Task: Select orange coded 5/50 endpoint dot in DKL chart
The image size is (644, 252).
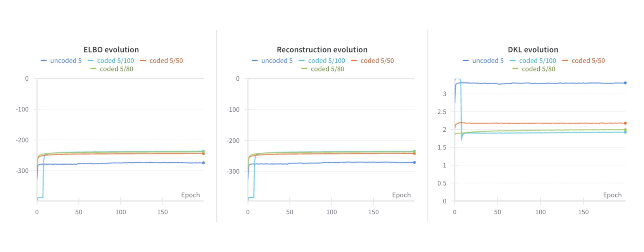Action: pos(625,123)
